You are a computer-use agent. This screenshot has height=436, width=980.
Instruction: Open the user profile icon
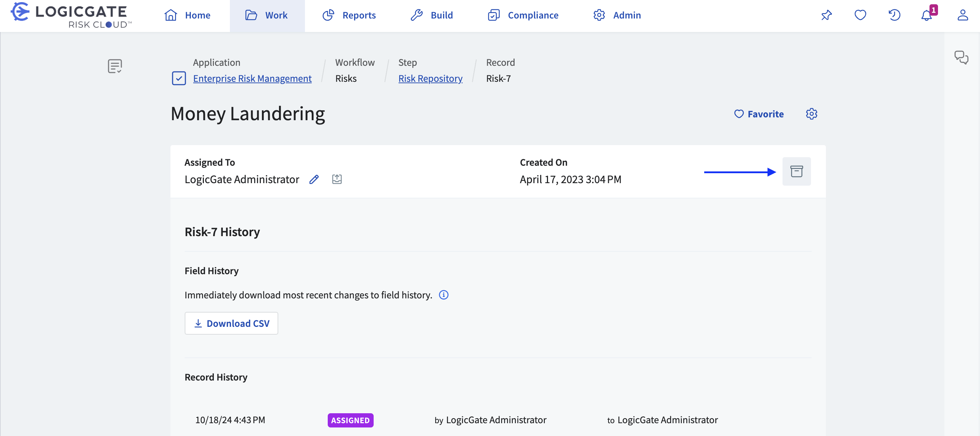point(963,15)
